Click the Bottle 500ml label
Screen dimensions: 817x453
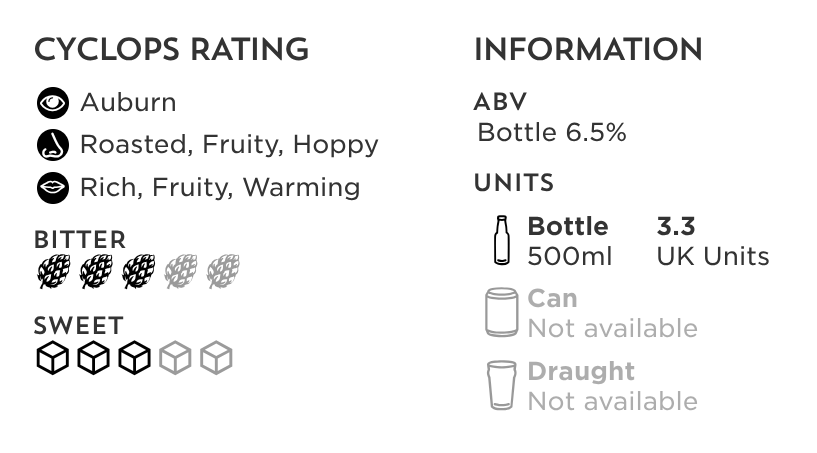[x=569, y=241]
